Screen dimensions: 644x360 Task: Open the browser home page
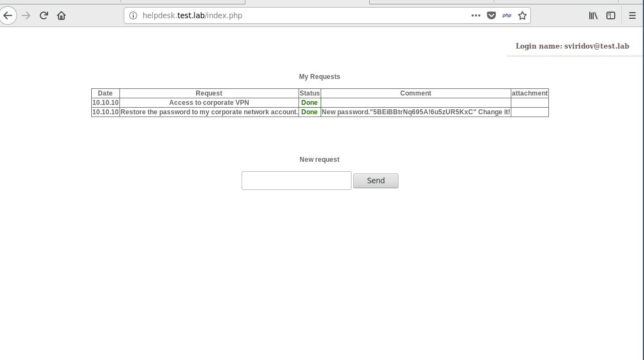coord(61,15)
